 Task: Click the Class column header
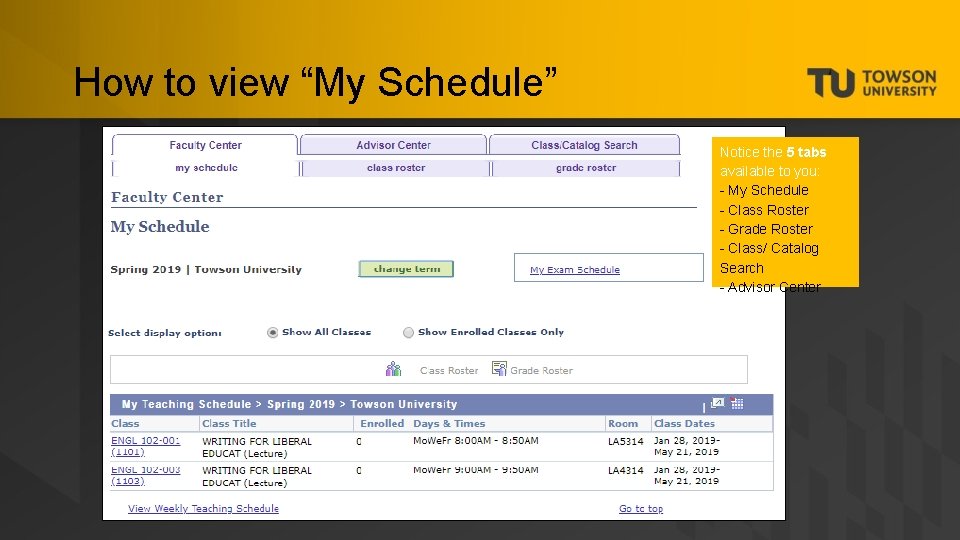tap(125, 424)
